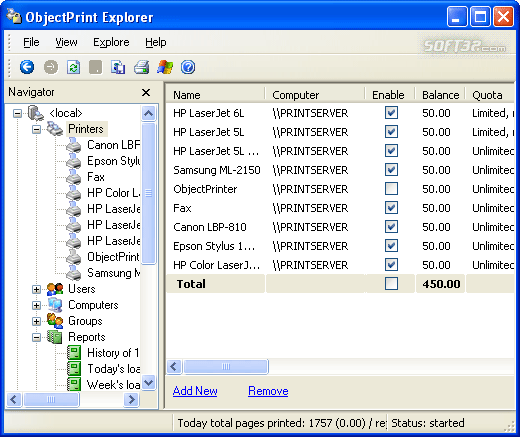The width and height of the screenshot is (520, 437).
Task: Sort by Quota column header
Action: point(490,95)
